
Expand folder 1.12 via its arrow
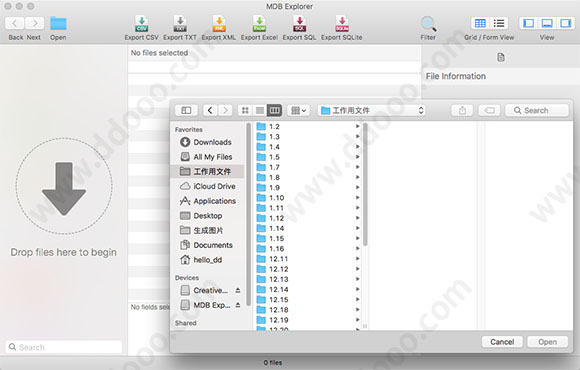pos(357,218)
